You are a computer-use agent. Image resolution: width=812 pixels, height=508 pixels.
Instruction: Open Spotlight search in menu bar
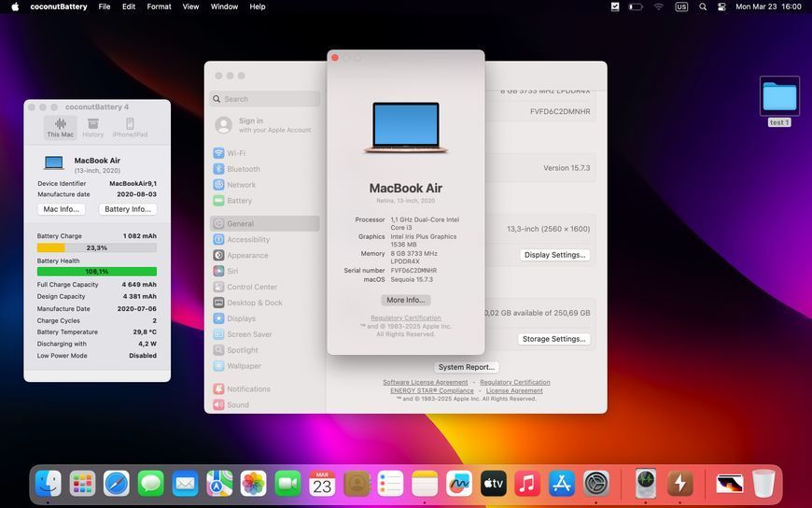coord(703,7)
